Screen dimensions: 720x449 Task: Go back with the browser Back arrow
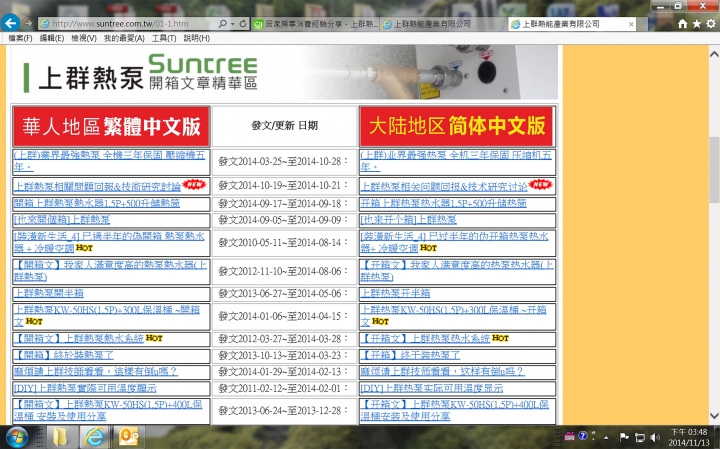pyautogui.click(x=10, y=22)
